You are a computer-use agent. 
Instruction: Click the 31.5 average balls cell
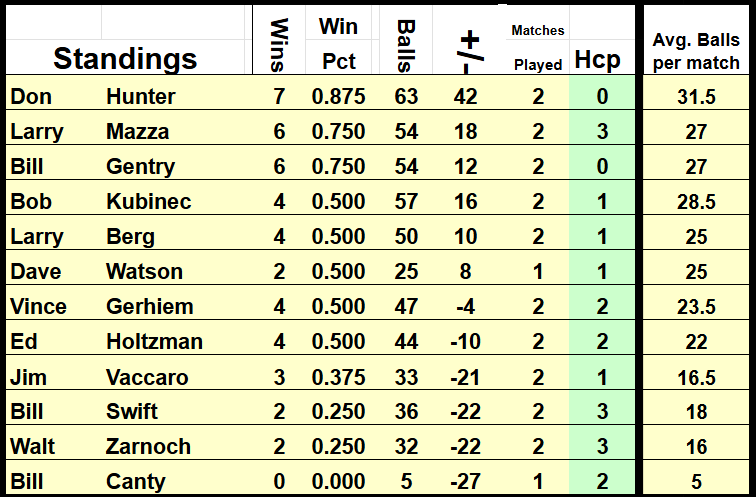click(696, 97)
